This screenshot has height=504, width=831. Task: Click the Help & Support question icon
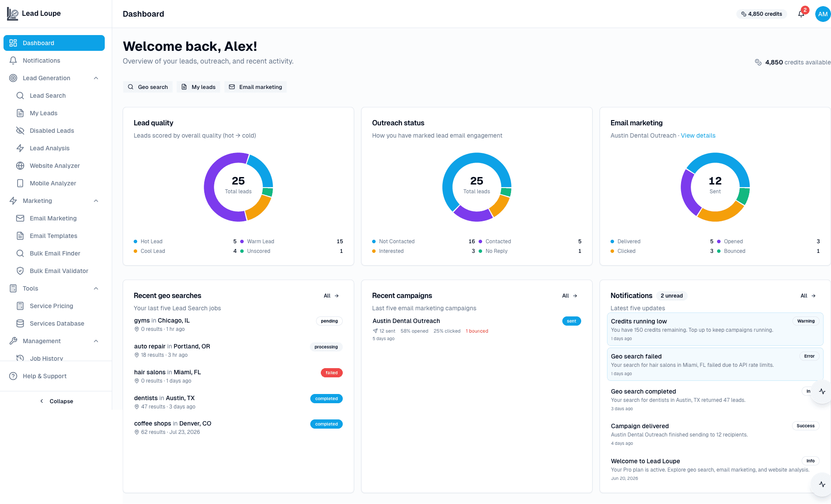click(x=13, y=376)
